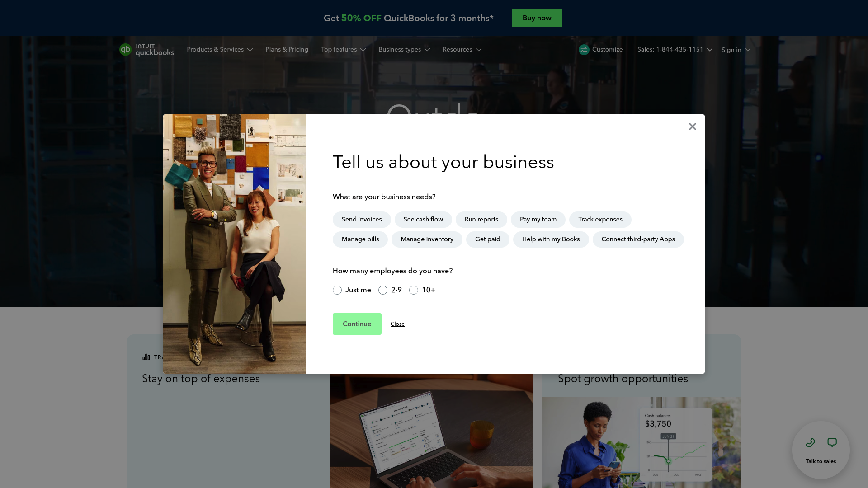
Task: Open the Plans & Pricing page
Action: point(287,50)
